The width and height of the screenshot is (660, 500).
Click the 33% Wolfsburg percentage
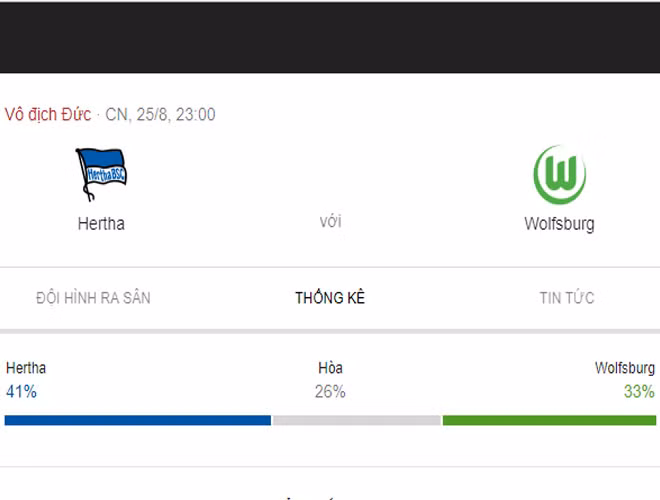click(x=639, y=391)
